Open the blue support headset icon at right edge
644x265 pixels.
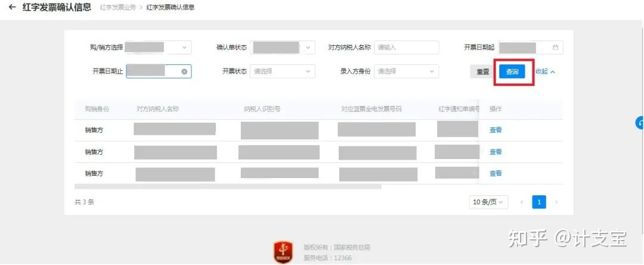coord(640,123)
